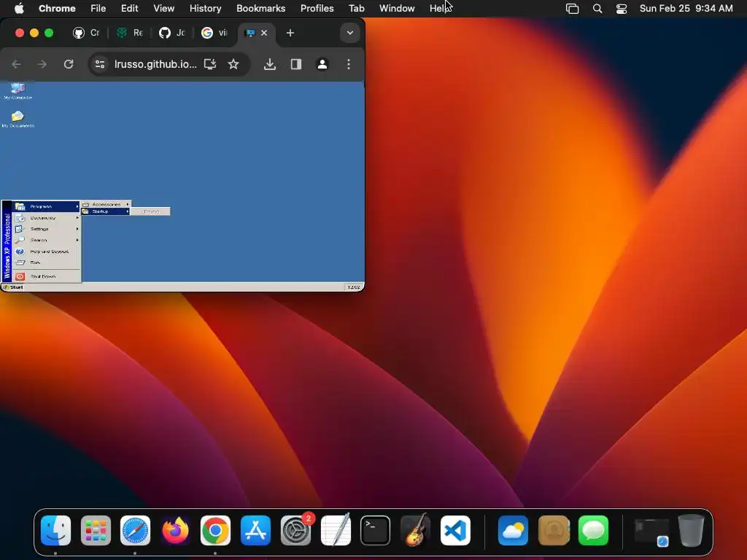
Task: Open Chrome profile menu
Action: coord(322,64)
